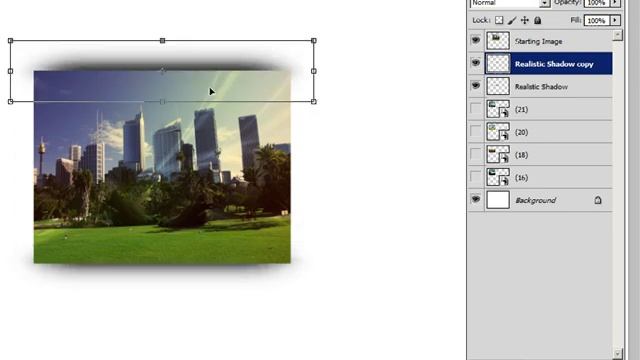The width and height of the screenshot is (640, 360).
Task: Select the (18) smart object thumbnail
Action: coord(498,155)
